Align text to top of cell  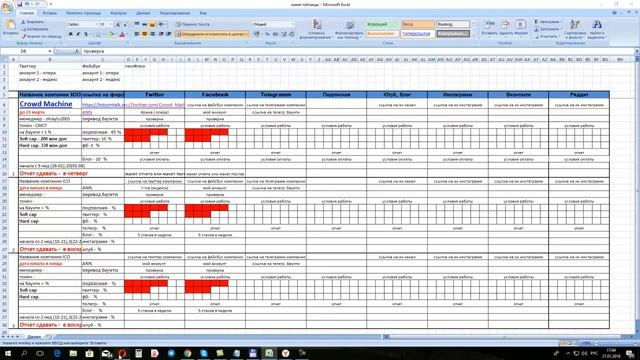point(137,24)
